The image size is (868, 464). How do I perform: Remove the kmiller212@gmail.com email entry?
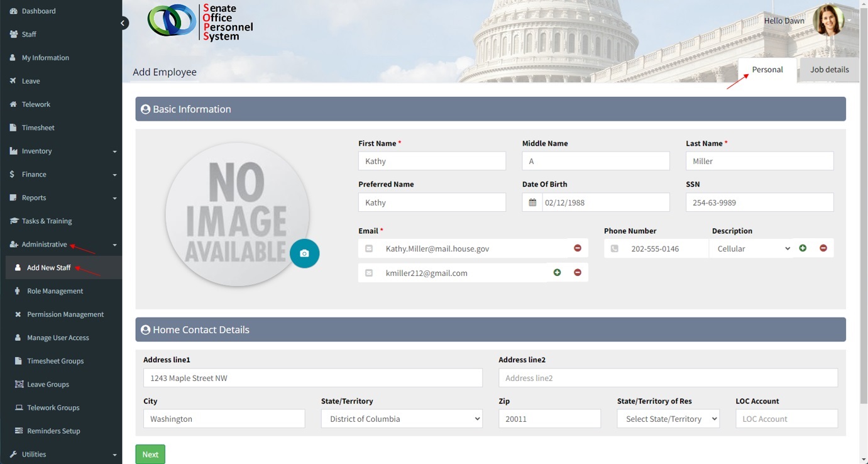pos(577,273)
